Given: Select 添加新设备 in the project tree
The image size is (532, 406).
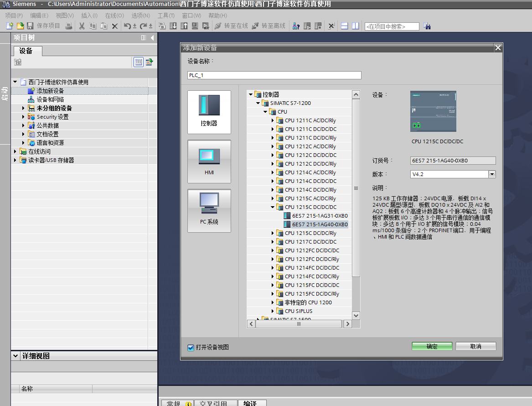Looking at the screenshot, I should click(50, 91).
